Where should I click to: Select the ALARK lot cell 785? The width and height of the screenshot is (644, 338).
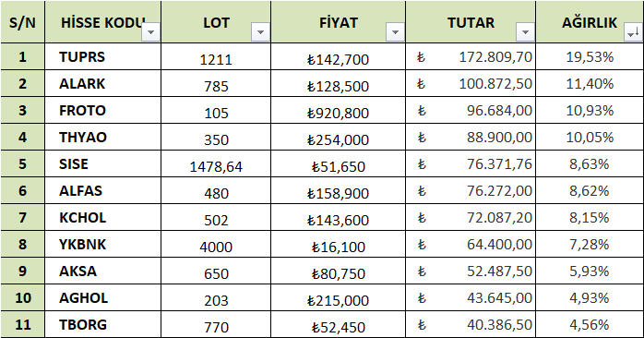(x=216, y=83)
